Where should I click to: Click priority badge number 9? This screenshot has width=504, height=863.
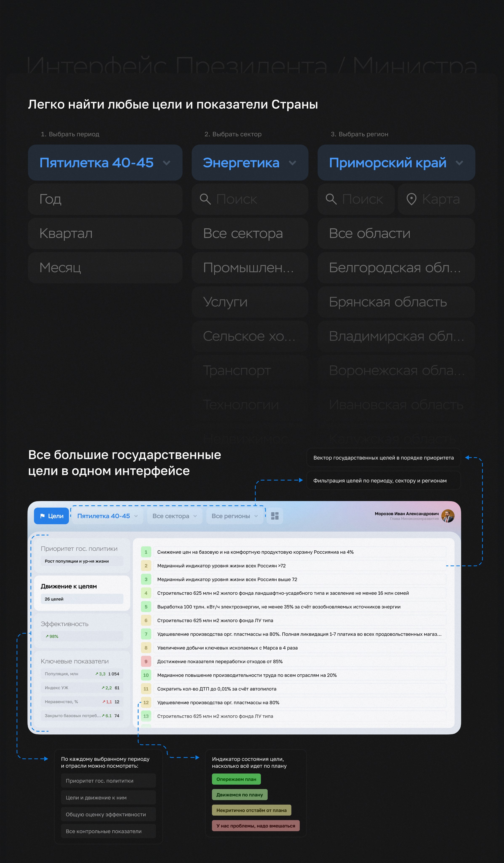(146, 661)
